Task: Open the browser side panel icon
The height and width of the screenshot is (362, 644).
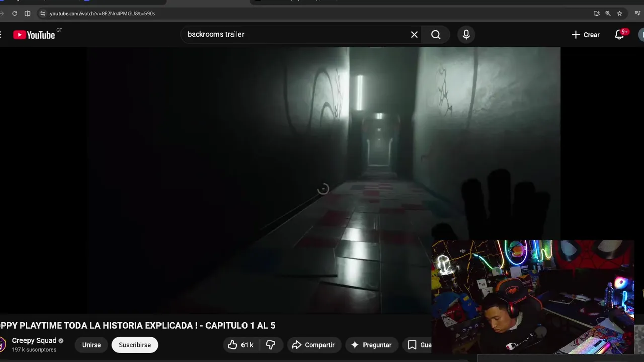Action: tap(27, 13)
